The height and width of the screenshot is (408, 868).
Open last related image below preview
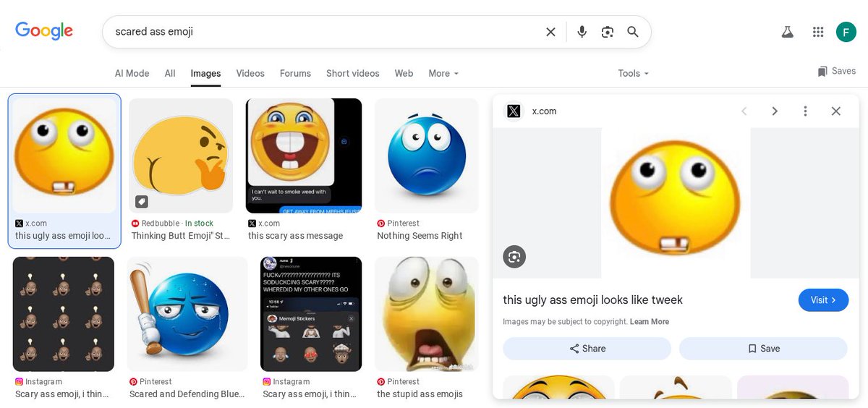793,388
